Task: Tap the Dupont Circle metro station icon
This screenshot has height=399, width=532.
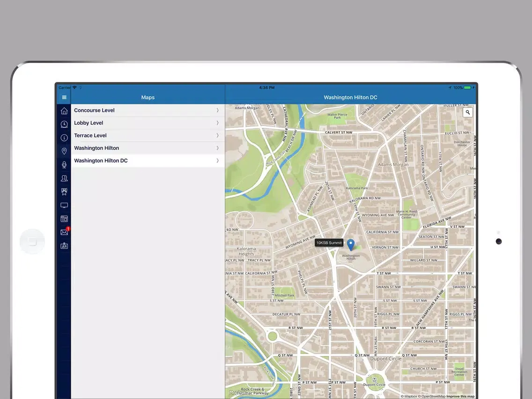Action: pyautogui.click(x=375, y=379)
